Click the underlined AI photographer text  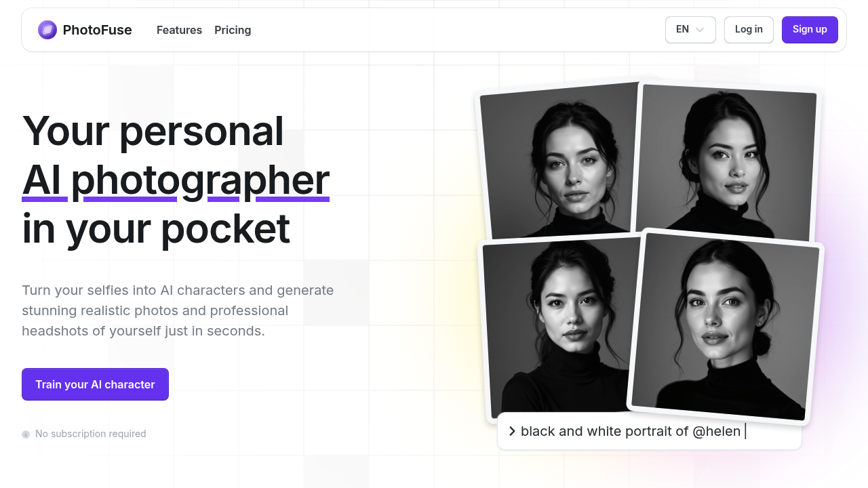click(175, 180)
